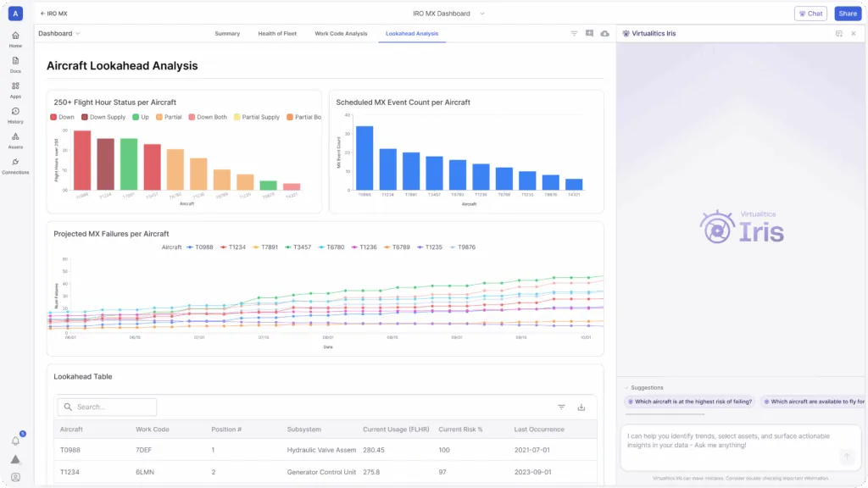Click the notifications bell icon
Image resolution: width=868 pixels, height=488 pixels.
pyautogui.click(x=15, y=441)
